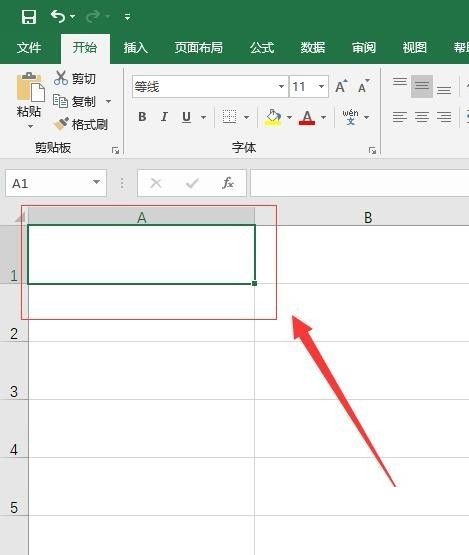
Task: Switch to the 开始 ribbon tab
Action: (x=85, y=47)
